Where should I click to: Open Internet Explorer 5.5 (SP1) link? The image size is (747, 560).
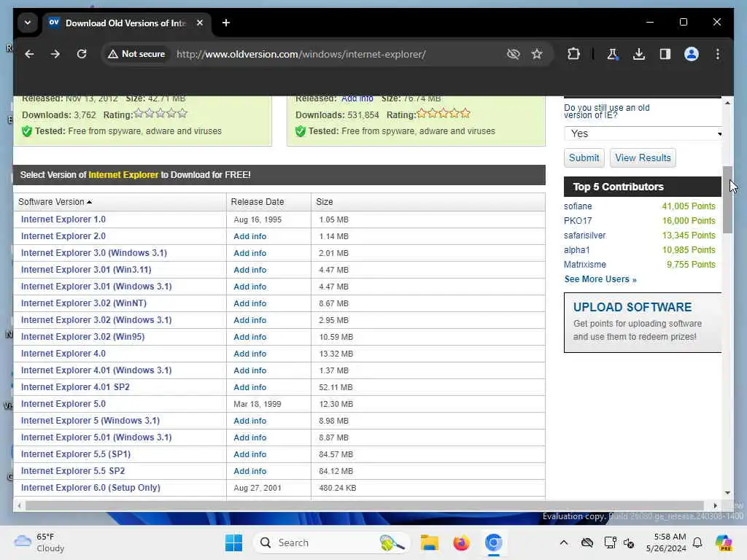[76, 454]
